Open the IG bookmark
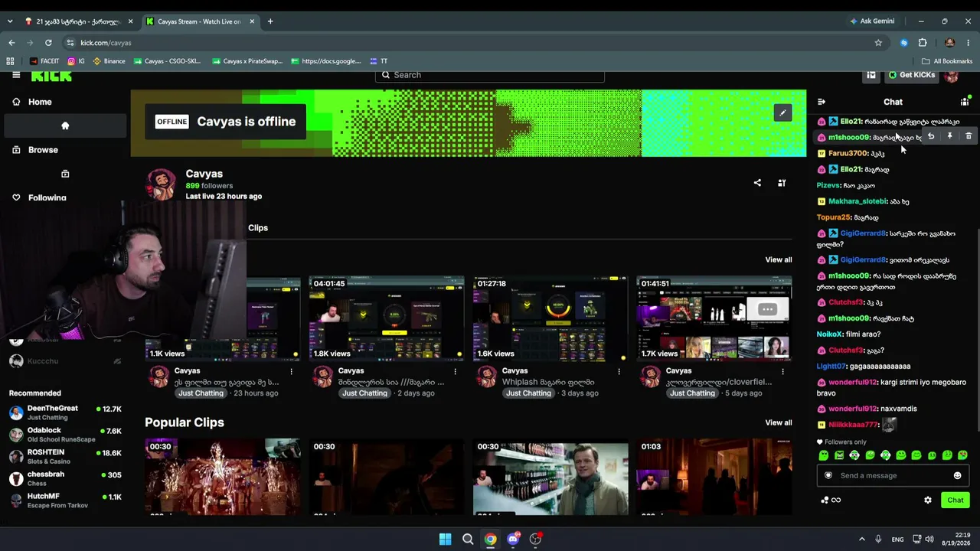 (76, 61)
